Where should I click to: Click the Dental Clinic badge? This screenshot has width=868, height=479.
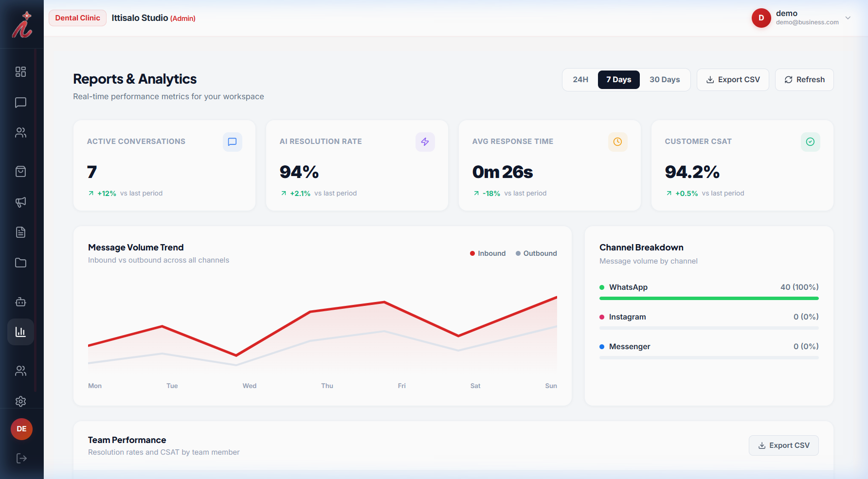(78, 18)
